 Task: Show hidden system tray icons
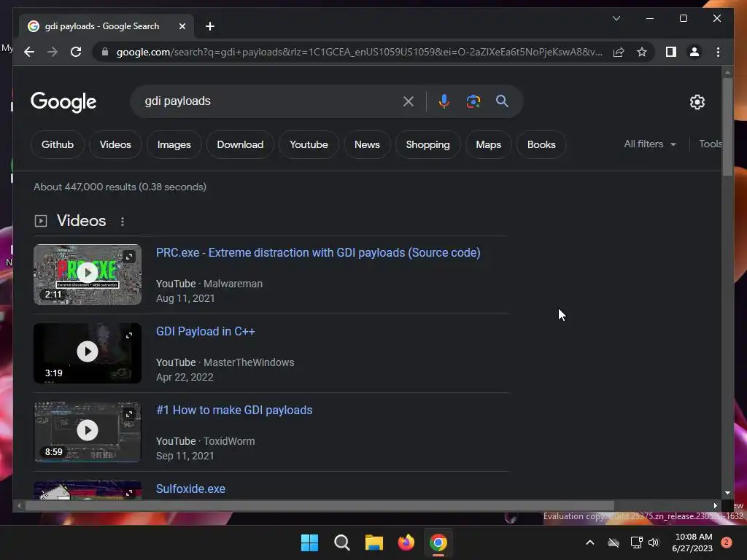pos(589,542)
